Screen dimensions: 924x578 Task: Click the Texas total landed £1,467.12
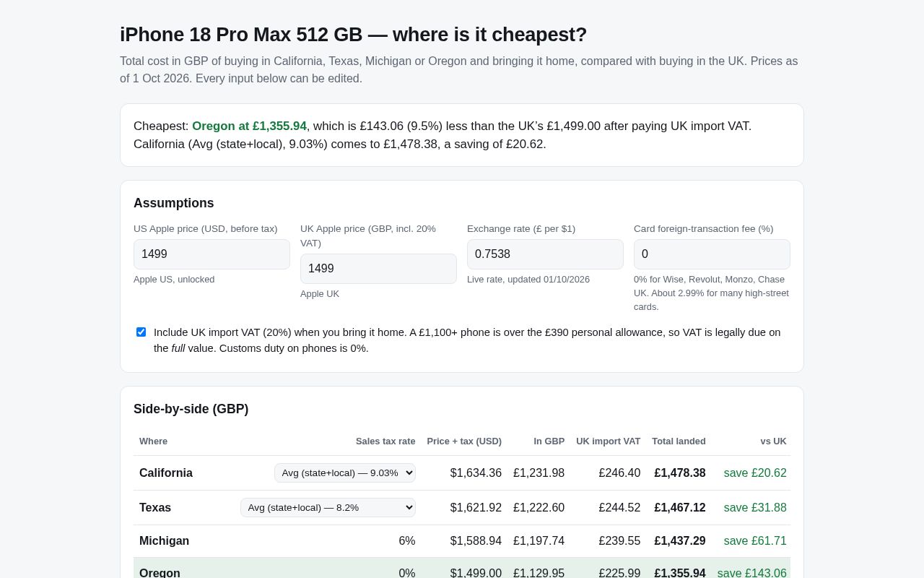click(680, 508)
